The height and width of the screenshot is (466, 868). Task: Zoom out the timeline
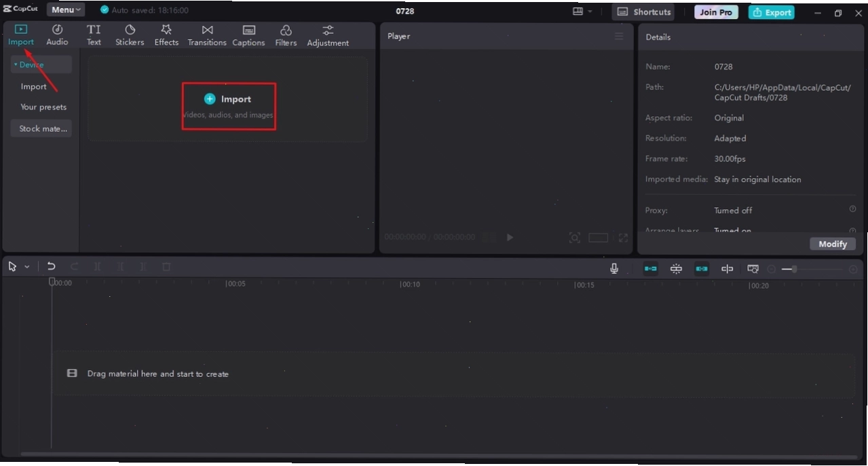point(772,269)
